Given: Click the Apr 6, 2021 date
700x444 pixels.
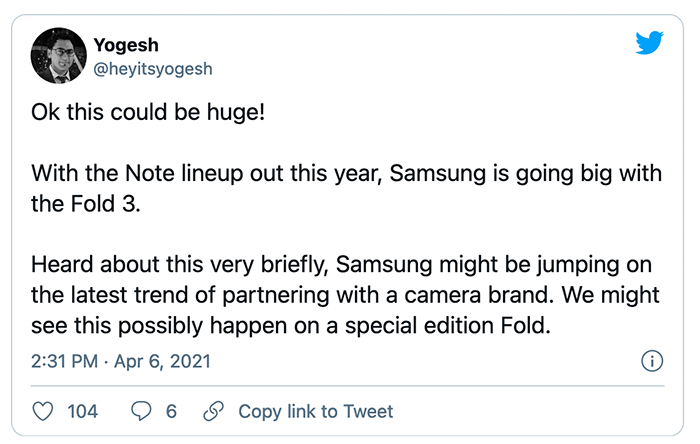Looking at the screenshot, I should (x=162, y=360).
